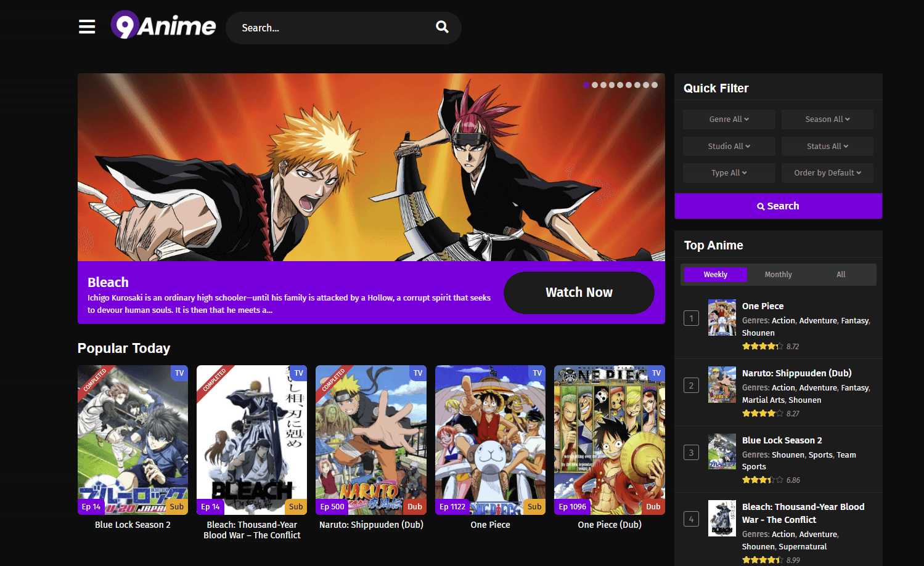The height and width of the screenshot is (566, 924).
Task: Go to the second carousel slide dot
Action: 595,85
